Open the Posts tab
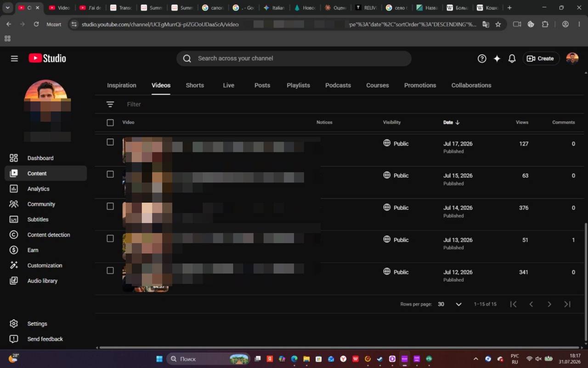Viewport: 588px width, 368px height. [262, 85]
